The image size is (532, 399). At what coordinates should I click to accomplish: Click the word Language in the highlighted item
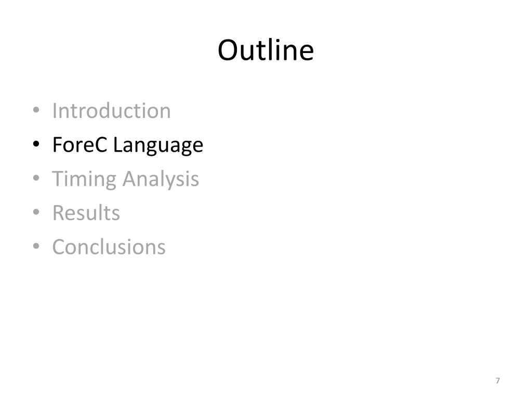(x=158, y=146)
